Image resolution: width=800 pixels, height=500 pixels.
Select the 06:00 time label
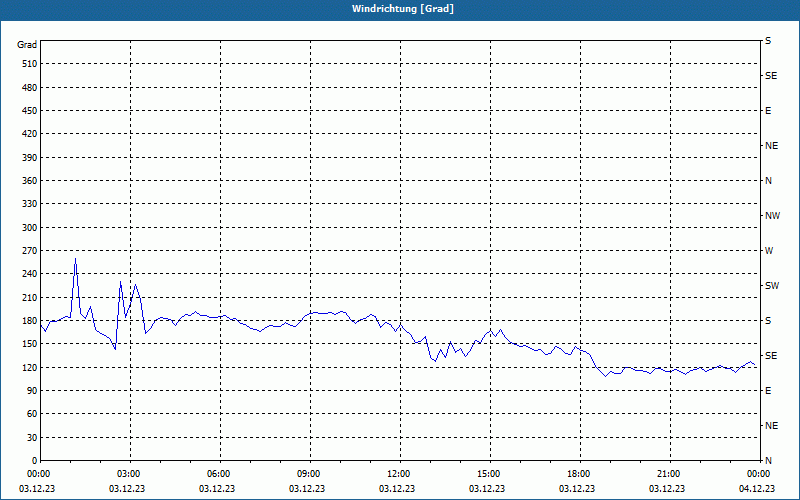pyautogui.click(x=220, y=474)
